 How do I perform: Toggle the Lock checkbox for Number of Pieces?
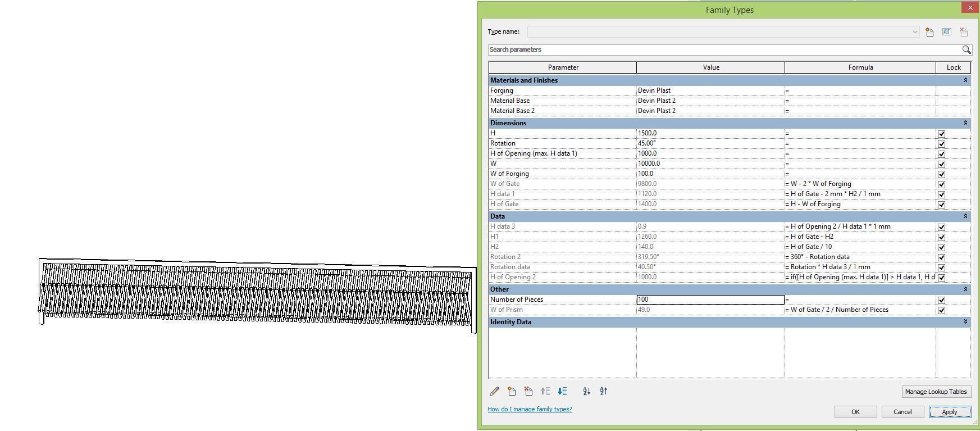pyautogui.click(x=941, y=300)
